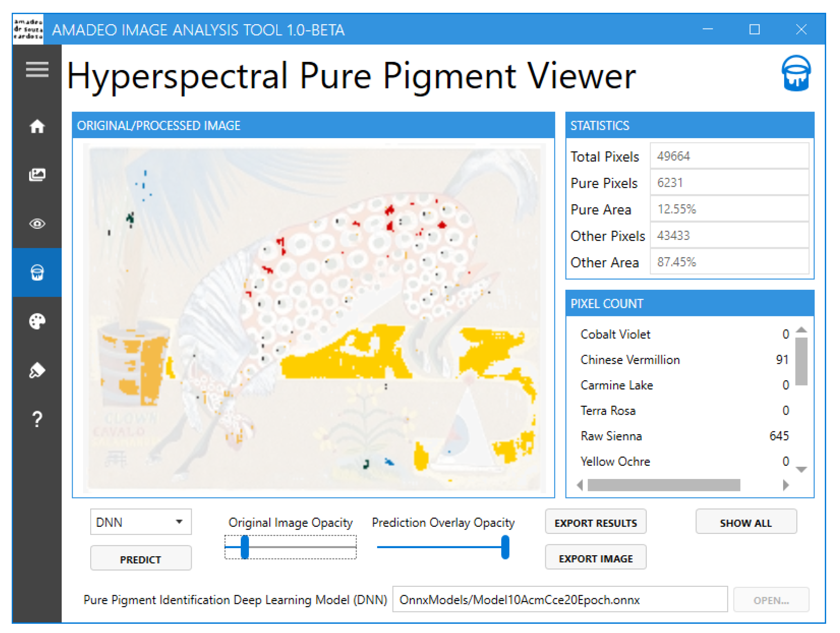This screenshot has width=840, height=633.
Task: Open the color palette sidebar icon
Action: tap(37, 321)
